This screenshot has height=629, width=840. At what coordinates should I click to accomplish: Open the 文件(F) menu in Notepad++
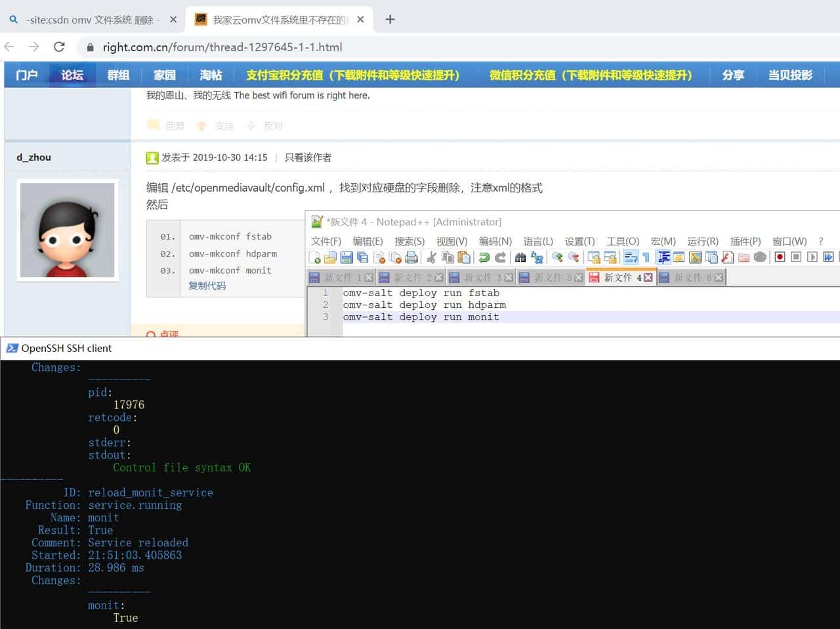click(x=326, y=241)
